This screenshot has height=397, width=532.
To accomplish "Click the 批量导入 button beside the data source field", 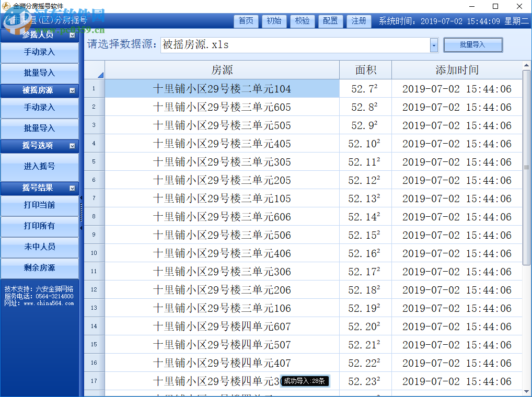I will click(472, 45).
